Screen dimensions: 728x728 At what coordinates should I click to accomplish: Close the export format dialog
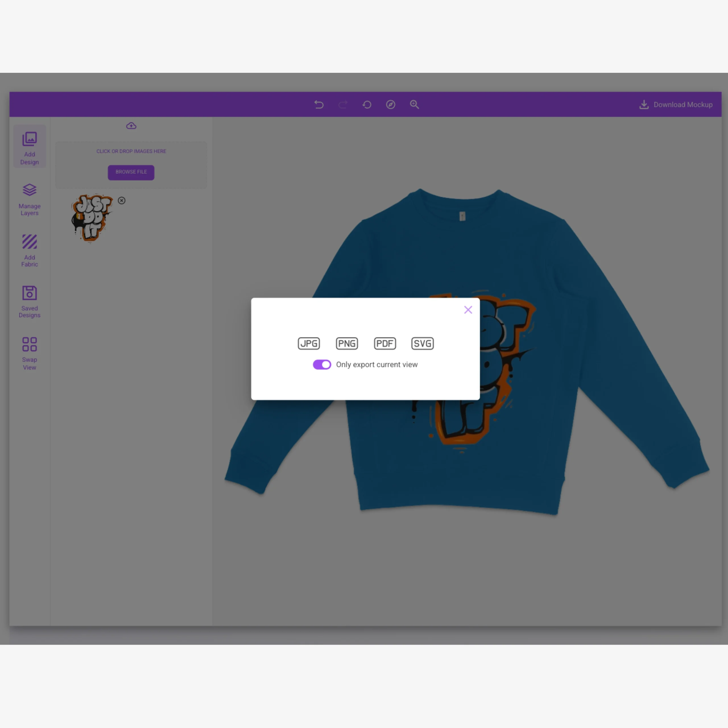(x=468, y=310)
